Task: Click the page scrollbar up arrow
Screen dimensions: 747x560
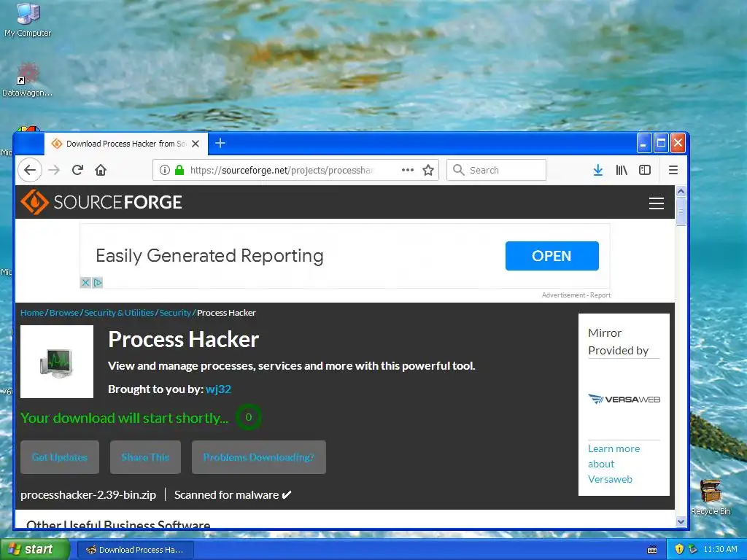Action: point(681,191)
